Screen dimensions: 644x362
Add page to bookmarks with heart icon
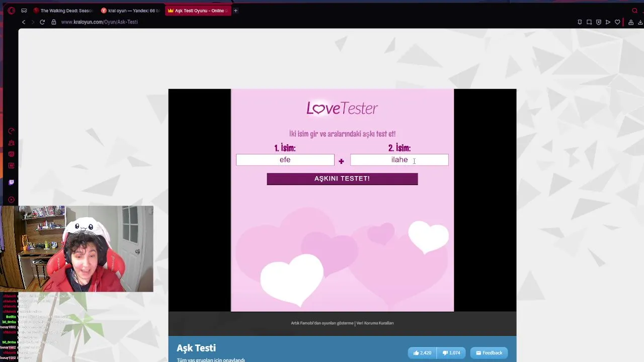click(617, 22)
